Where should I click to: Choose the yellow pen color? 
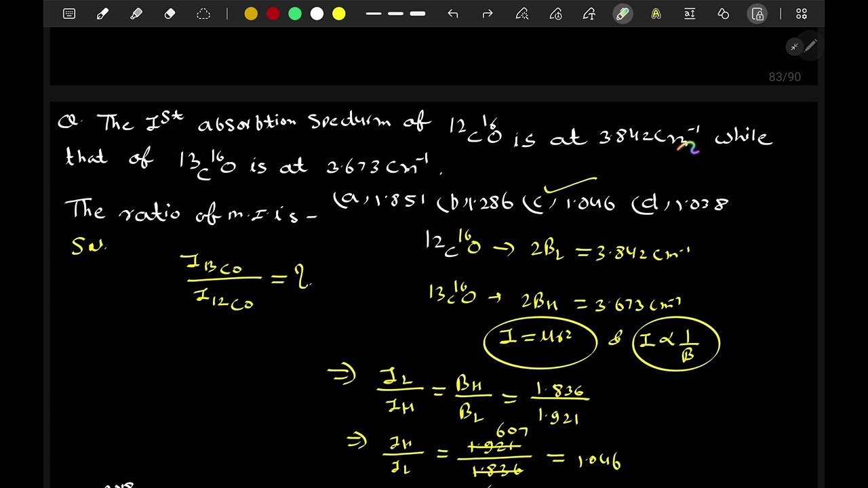pyautogui.click(x=339, y=14)
